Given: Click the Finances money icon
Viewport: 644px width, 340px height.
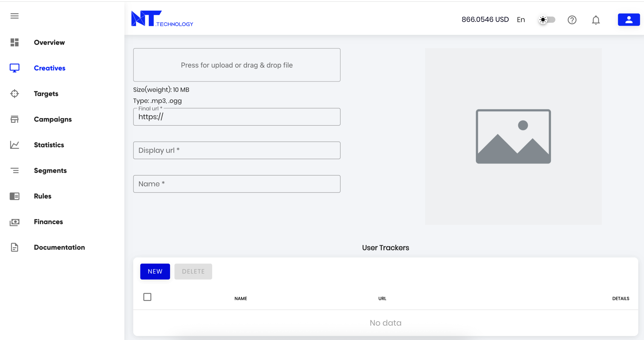Looking at the screenshot, I should click(x=14, y=222).
